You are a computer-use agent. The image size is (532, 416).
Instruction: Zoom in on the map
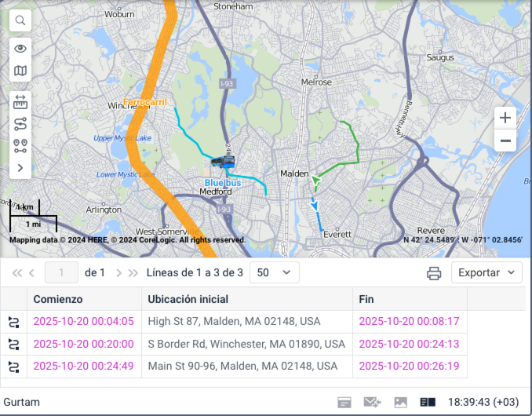pos(505,118)
